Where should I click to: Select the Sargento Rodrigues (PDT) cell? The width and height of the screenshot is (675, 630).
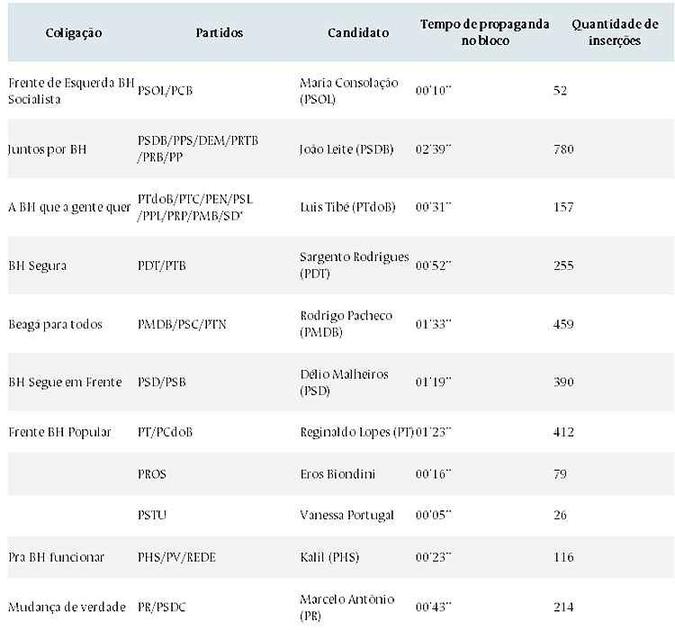[354, 265]
